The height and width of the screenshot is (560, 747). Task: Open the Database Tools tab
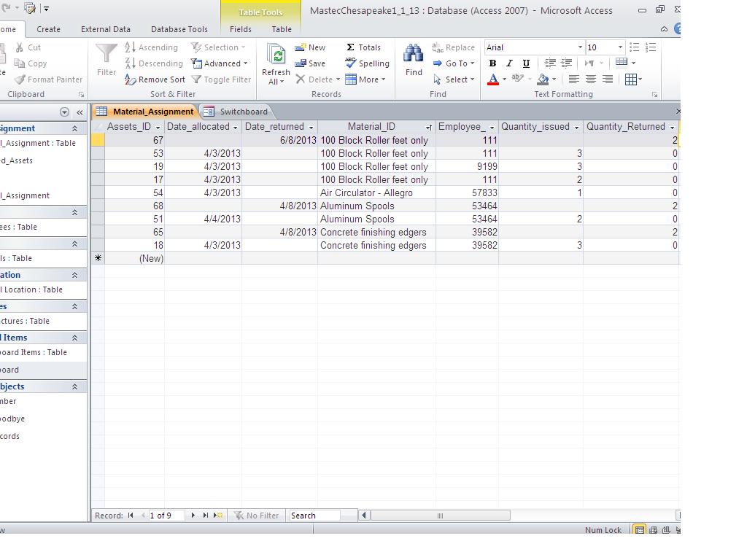click(x=179, y=29)
